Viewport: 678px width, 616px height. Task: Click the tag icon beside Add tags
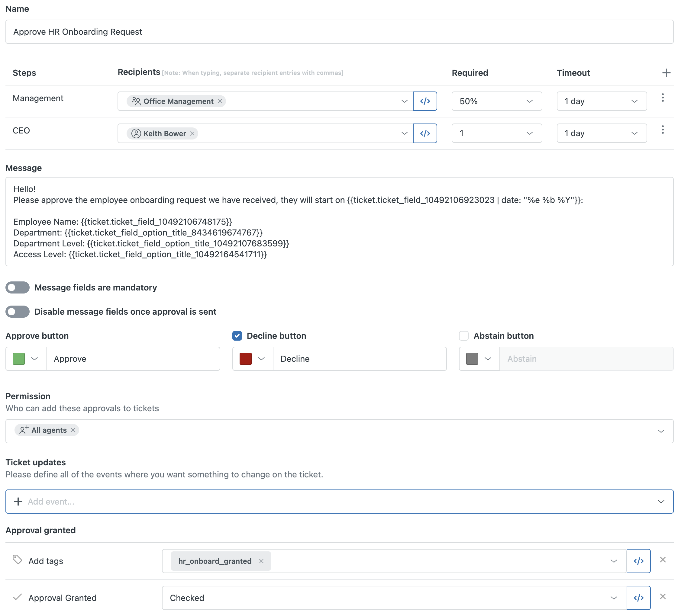18,560
